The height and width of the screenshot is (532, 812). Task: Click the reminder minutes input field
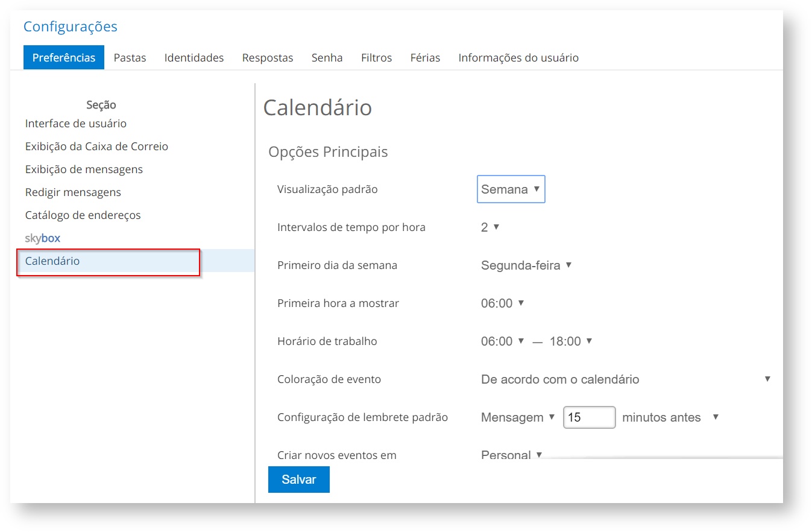coord(588,417)
